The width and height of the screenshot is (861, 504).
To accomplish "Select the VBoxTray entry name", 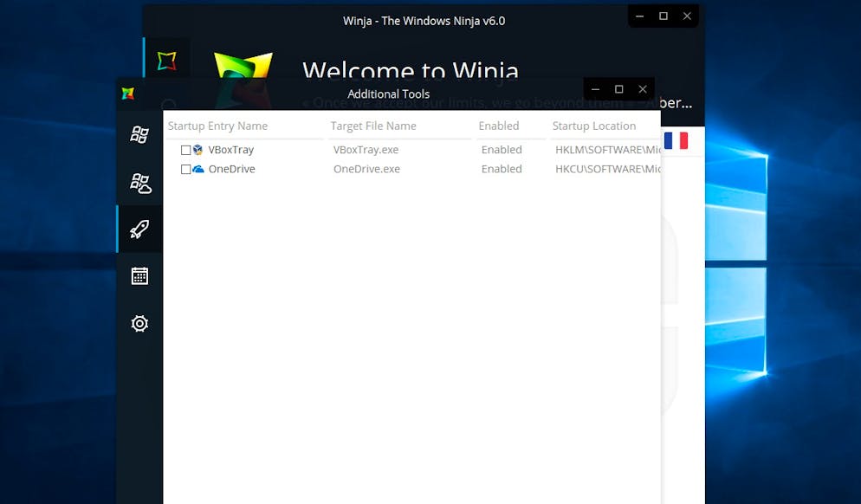I will pos(231,149).
